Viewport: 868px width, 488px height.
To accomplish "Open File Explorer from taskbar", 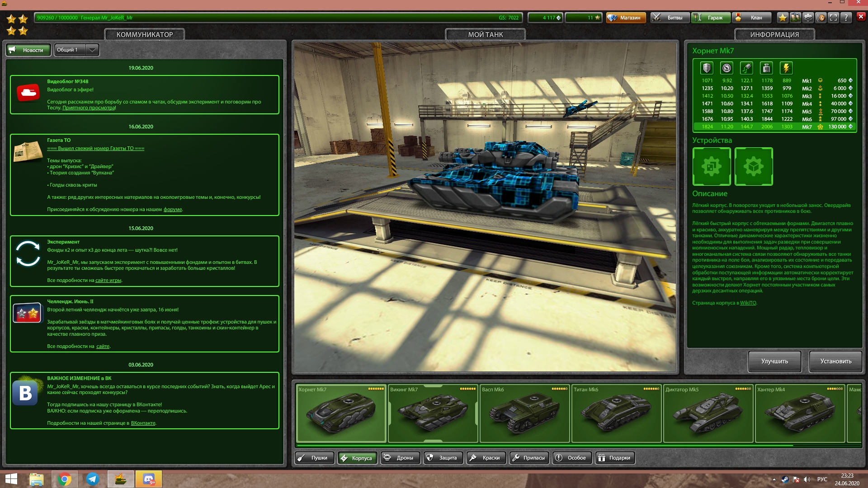I will coord(36,479).
